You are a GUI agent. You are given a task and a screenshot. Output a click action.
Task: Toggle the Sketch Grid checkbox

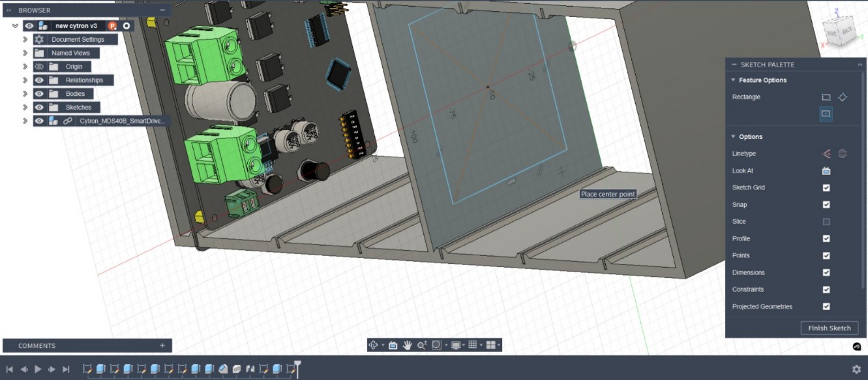826,187
